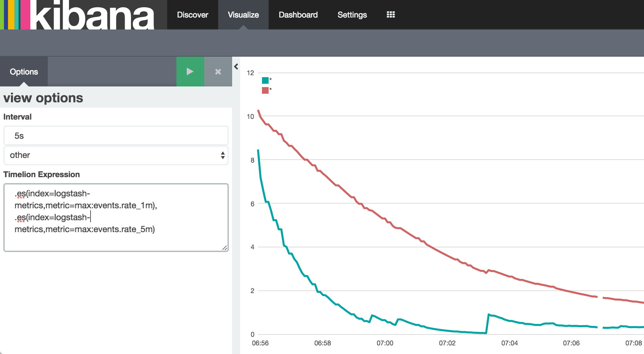Click the dropdown arrows on interval select

click(223, 155)
